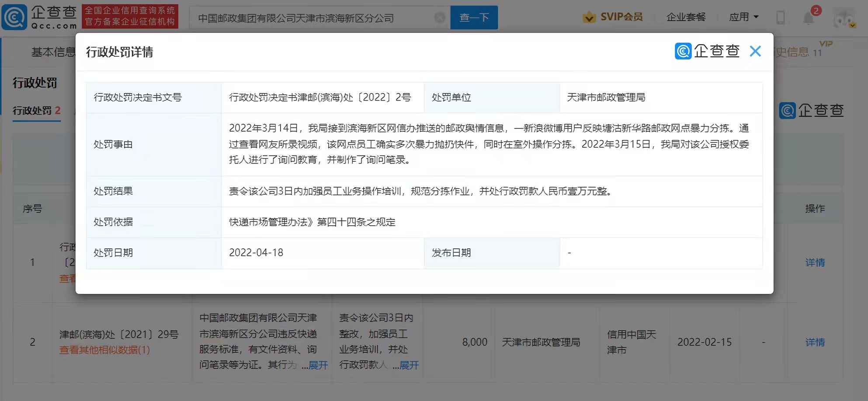Viewport: 868px width, 401px height.
Task: Click the 企查查 logo in header
Action: pyautogui.click(x=39, y=17)
